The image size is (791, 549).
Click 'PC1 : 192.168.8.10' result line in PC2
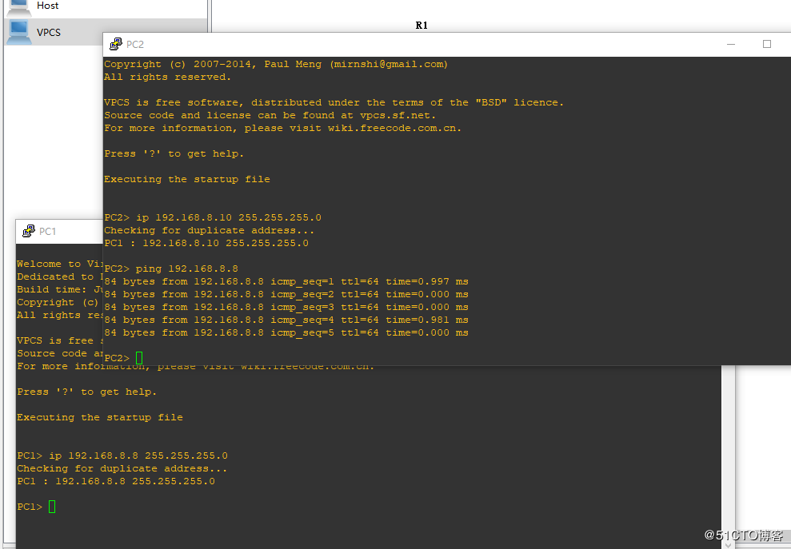[206, 243]
